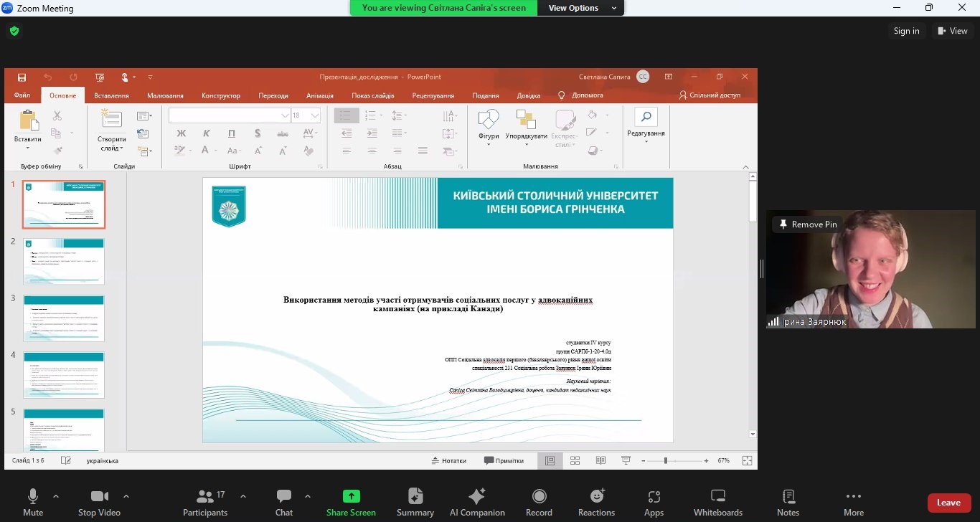Click the Sign in button
This screenshot has height=522, width=980.
(906, 31)
